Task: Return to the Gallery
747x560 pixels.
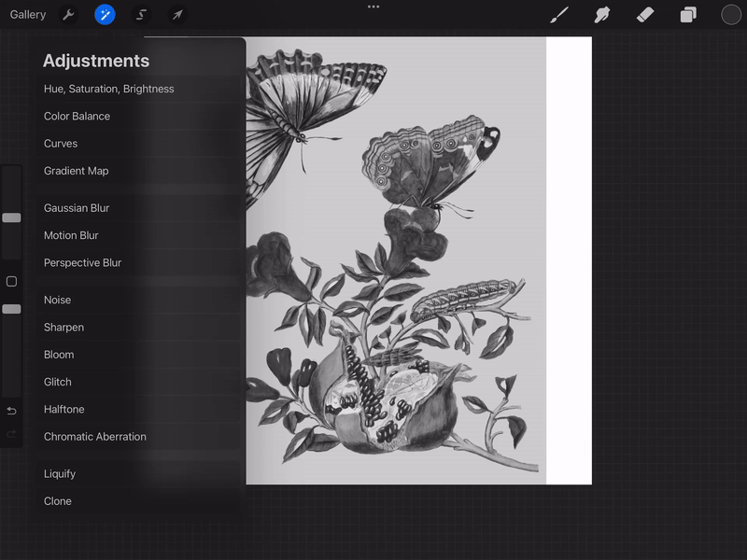Action: pyautogui.click(x=28, y=15)
